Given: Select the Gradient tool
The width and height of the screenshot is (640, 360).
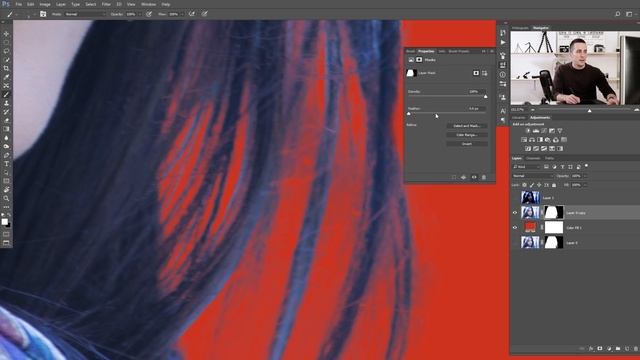Looking at the screenshot, I should [6, 129].
